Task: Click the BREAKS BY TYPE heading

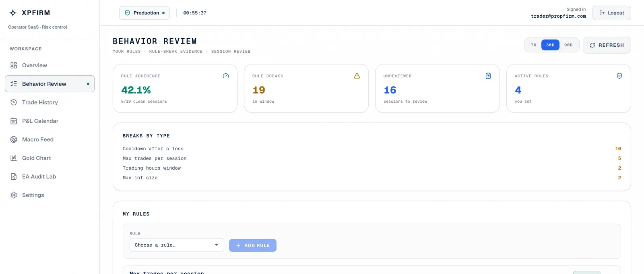Action: click(146, 136)
